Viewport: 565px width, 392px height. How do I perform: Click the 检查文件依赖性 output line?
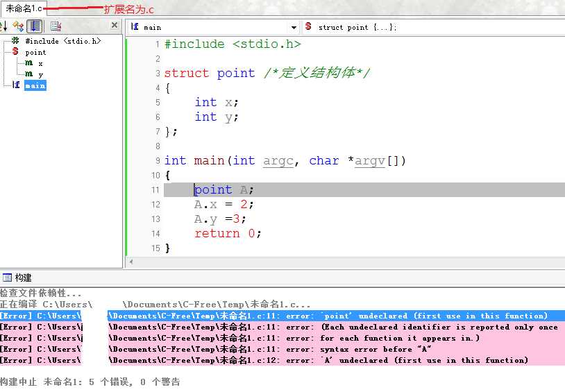pos(40,293)
